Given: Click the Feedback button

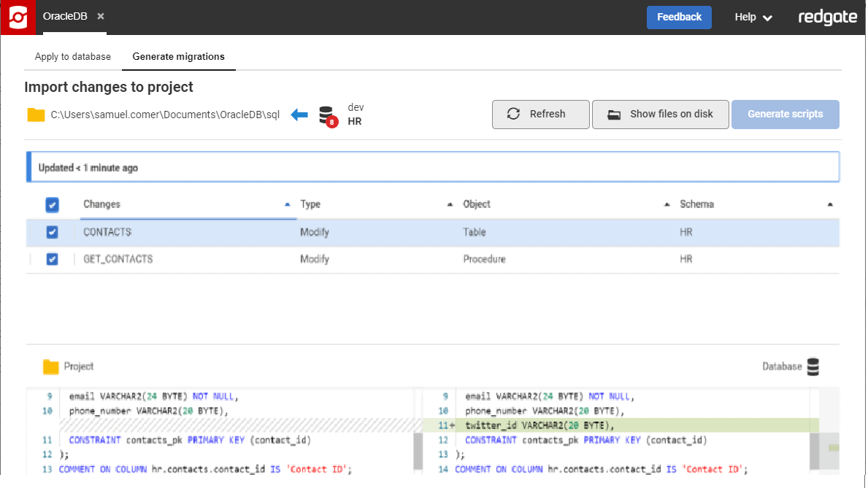Looking at the screenshot, I should (x=679, y=17).
